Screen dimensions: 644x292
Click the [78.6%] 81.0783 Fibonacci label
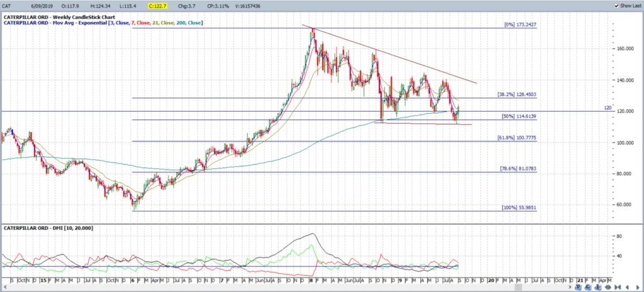click(518, 168)
